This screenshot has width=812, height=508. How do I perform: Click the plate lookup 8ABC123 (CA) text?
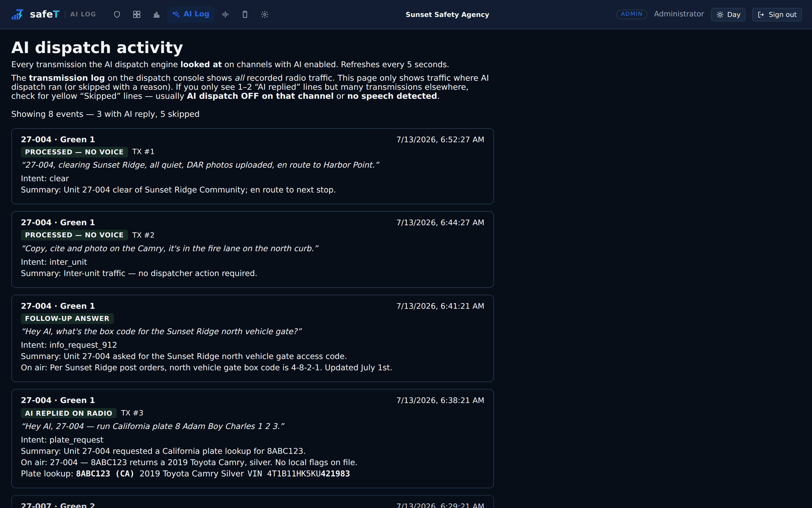pyautogui.click(x=105, y=474)
